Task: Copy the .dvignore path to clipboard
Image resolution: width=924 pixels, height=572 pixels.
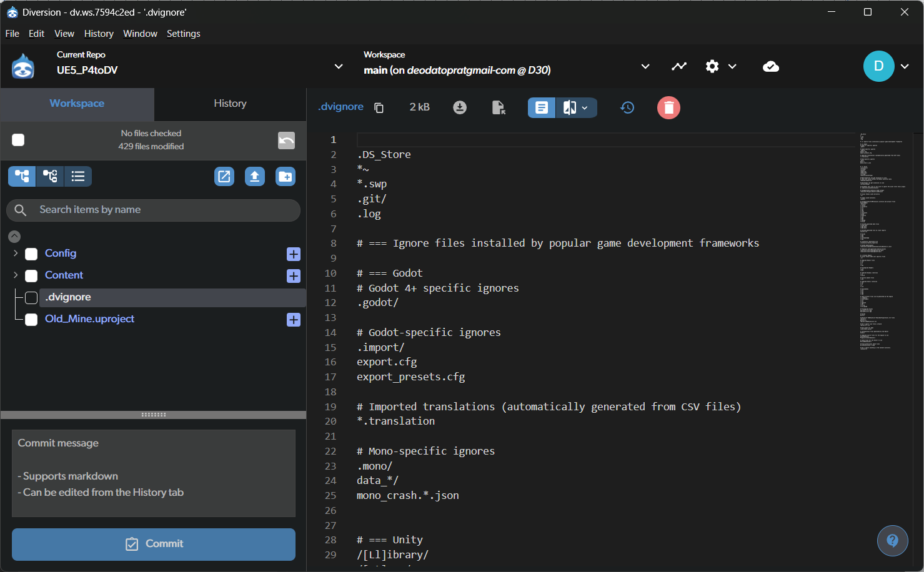Action: tap(379, 107)
